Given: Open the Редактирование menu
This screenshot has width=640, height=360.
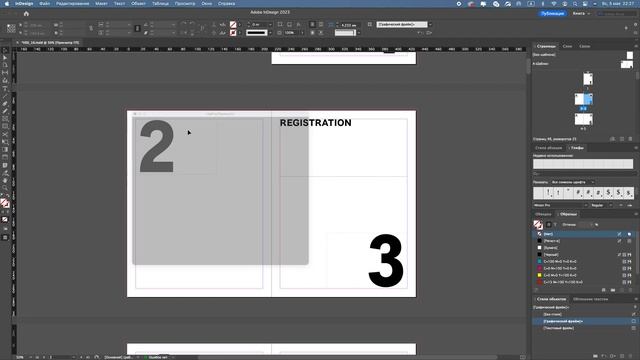Looking at the screenshot, I should [x=73, y=4].
